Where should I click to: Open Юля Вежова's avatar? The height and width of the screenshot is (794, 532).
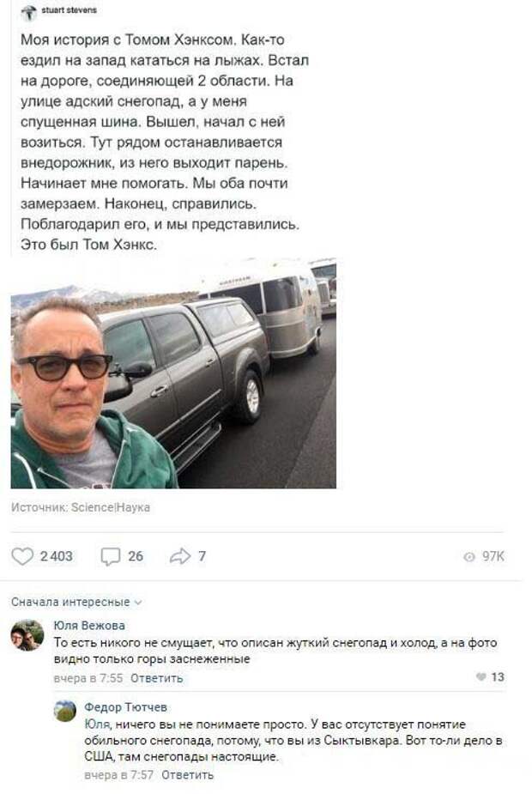pyautogui.click(x=27, y=634)
